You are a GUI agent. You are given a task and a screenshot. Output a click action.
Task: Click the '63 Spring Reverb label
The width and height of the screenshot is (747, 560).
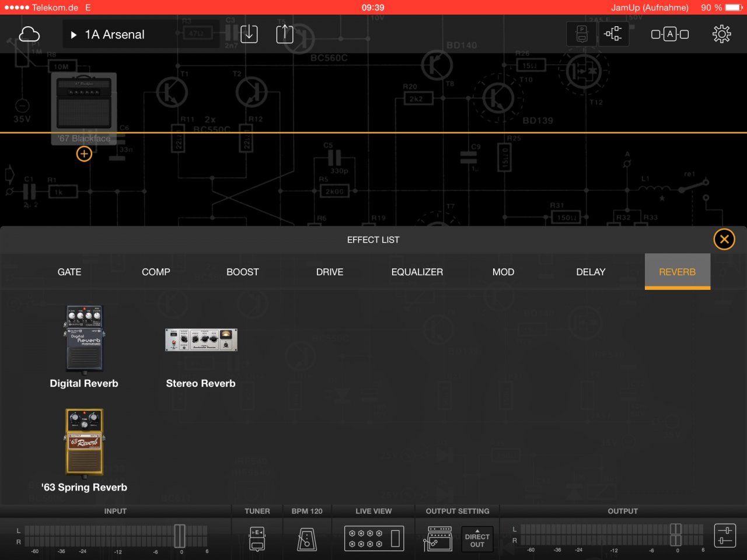84,487
